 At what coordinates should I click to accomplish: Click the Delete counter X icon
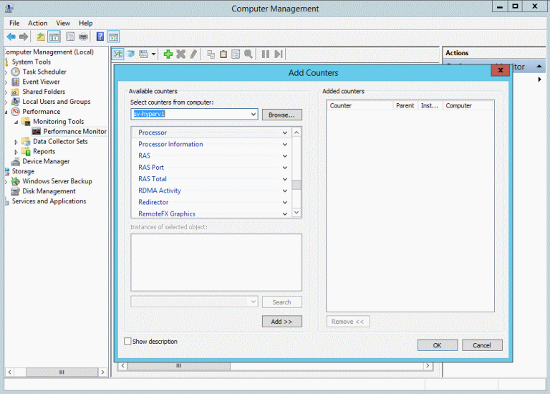181,54
